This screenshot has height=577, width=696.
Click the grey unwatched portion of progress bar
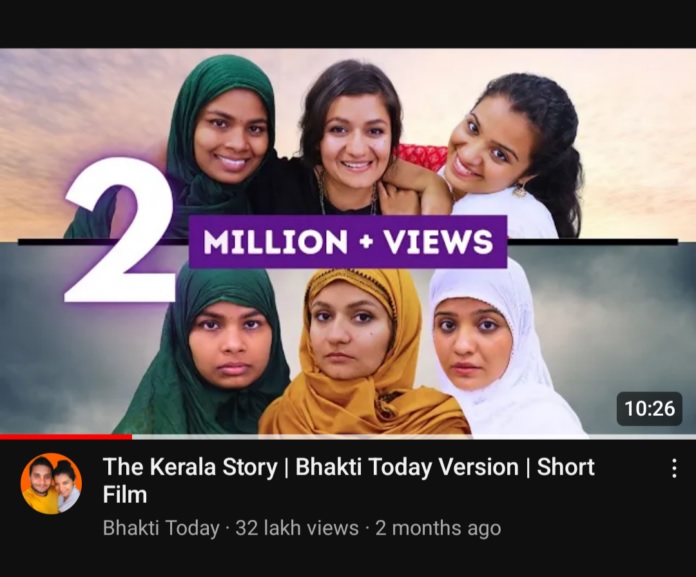click(414, 437)
